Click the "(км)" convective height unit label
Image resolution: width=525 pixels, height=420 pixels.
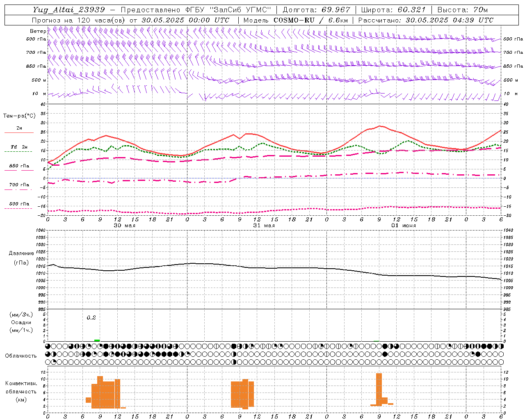click(x=21, y=399)
